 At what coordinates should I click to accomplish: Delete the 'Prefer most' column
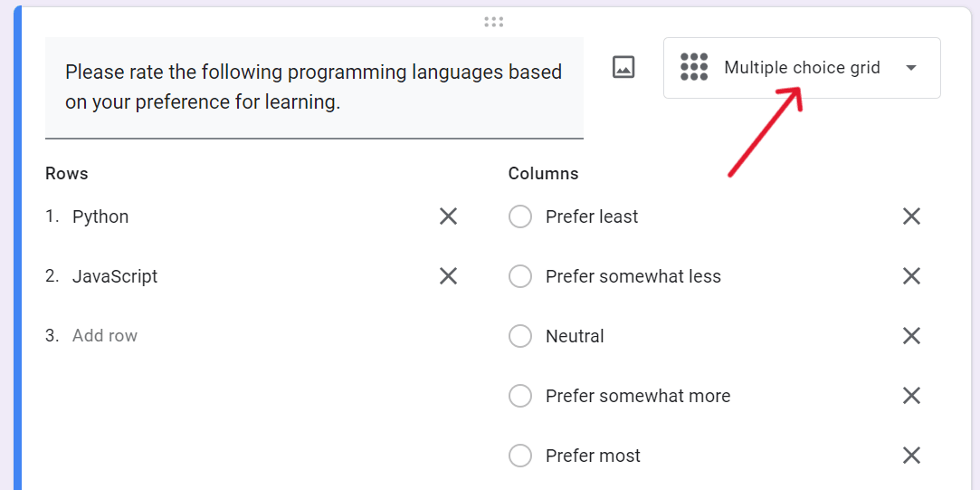coord(911,456)
